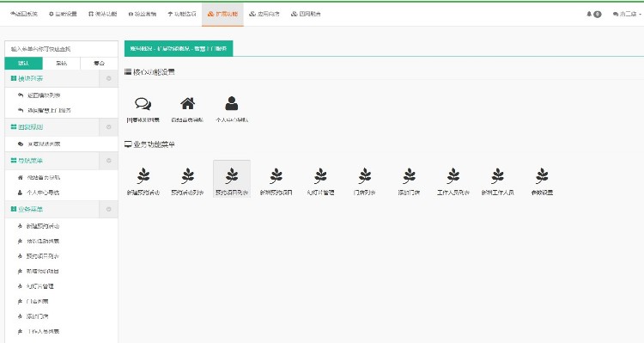
Task: Select 门店列表 in the sidebar menu
Action: [x=38, y=301]
